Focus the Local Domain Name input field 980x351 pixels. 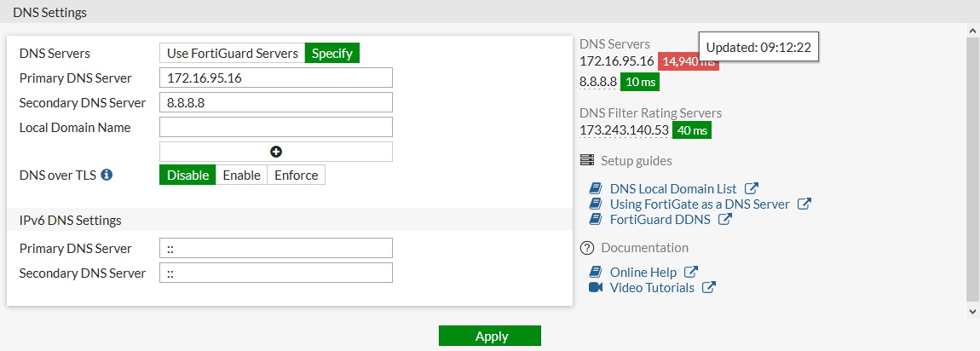[x=275, y=127]
